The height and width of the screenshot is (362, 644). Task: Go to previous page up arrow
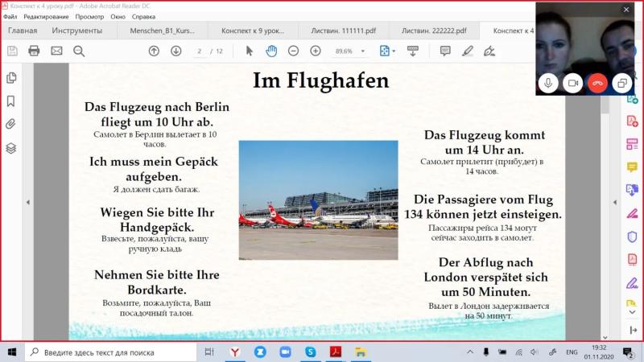coord(154,51)
